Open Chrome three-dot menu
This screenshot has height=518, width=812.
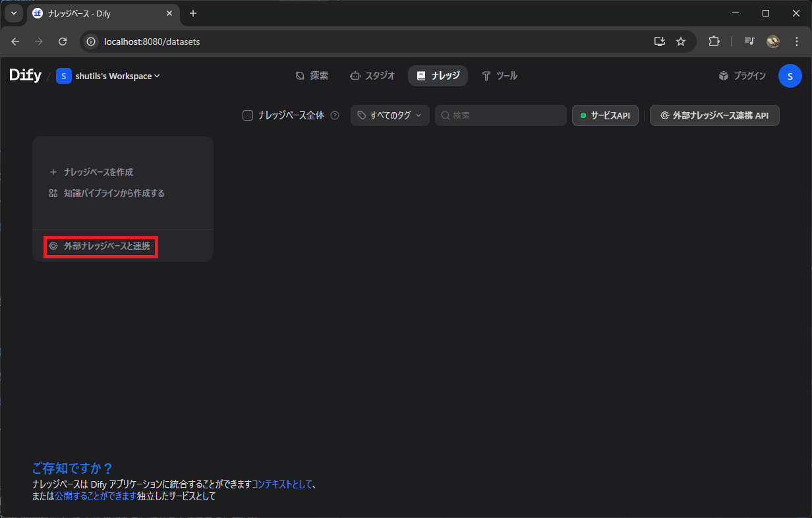click(x=797, y=42)
